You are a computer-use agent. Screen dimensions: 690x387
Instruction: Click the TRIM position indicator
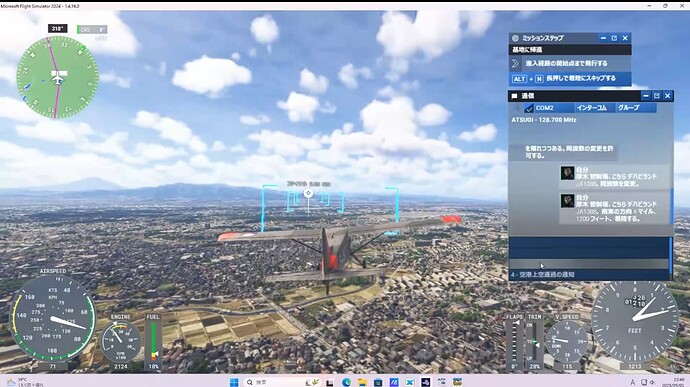point(534,341)
